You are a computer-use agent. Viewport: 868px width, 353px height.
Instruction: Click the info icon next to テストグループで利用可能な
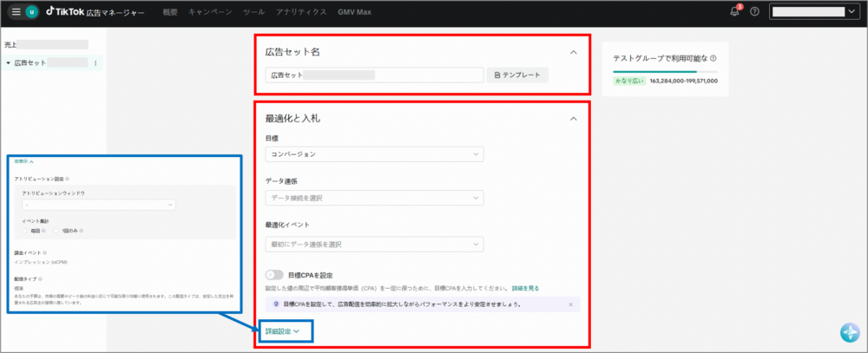click(x=713, y=59)
